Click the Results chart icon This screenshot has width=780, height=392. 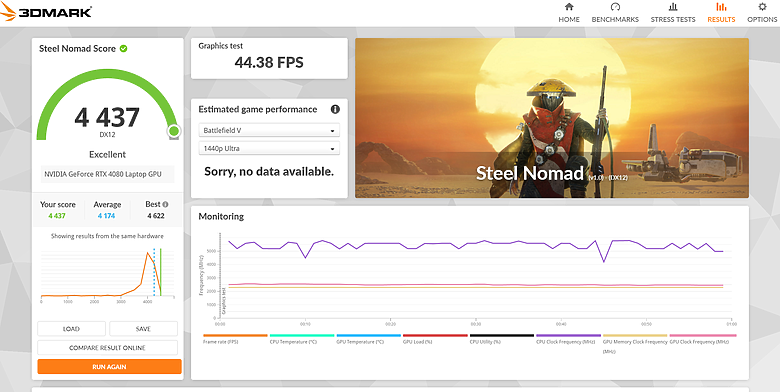(x=721, y=7)
